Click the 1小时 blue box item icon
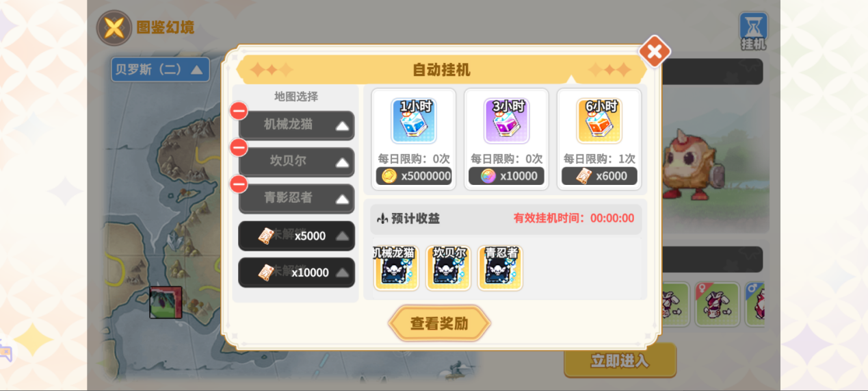868x391 pixels. pyautogui.click(x=413, y=121)
